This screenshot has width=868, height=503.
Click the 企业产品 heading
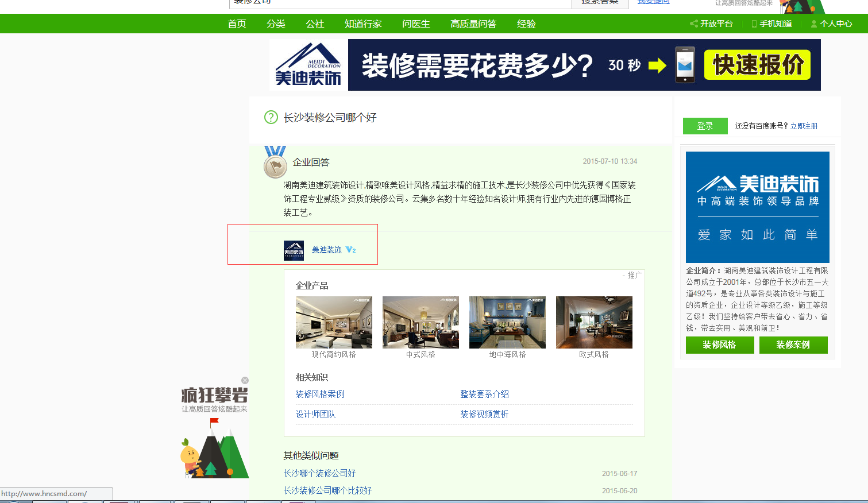point(312,285)
